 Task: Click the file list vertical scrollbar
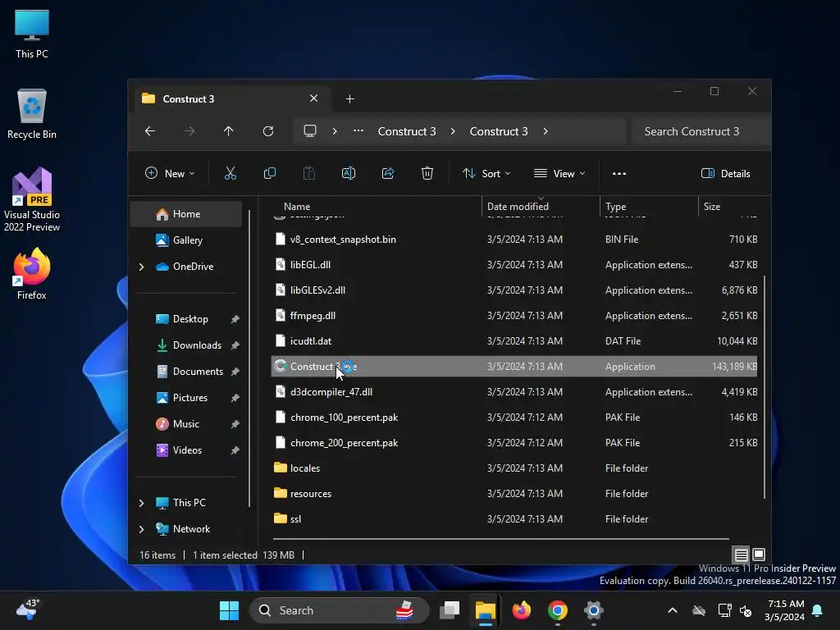point(765,388)
